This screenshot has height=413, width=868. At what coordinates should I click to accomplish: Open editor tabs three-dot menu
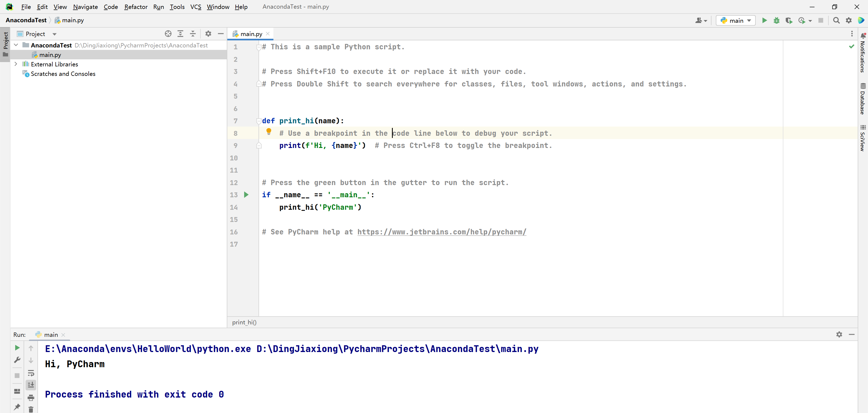point(852,34)
